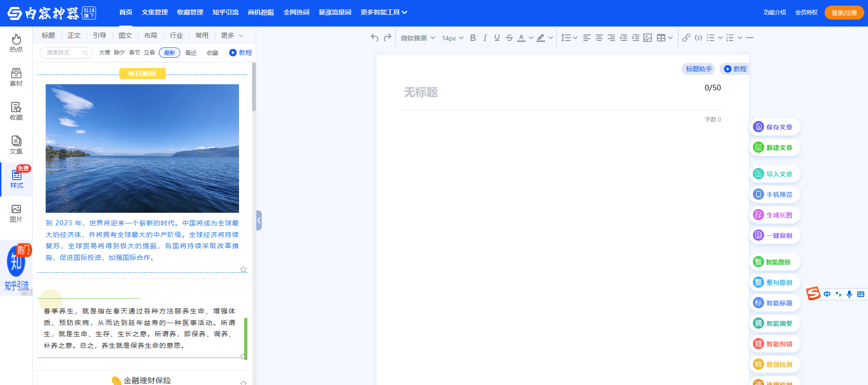Toggle italic text formatting

pyautogui.click(x=485, y=38)
